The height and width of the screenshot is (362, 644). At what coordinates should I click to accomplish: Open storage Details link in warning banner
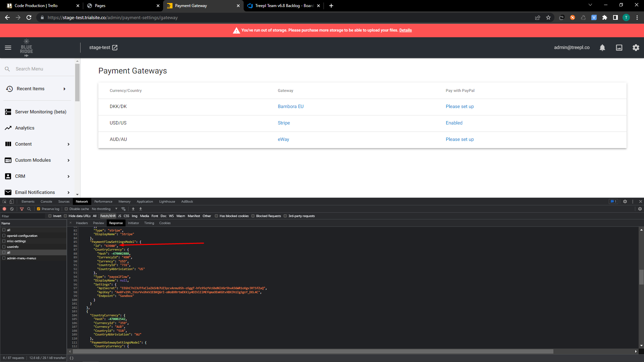pyautogui.click(x=405, y=30)
